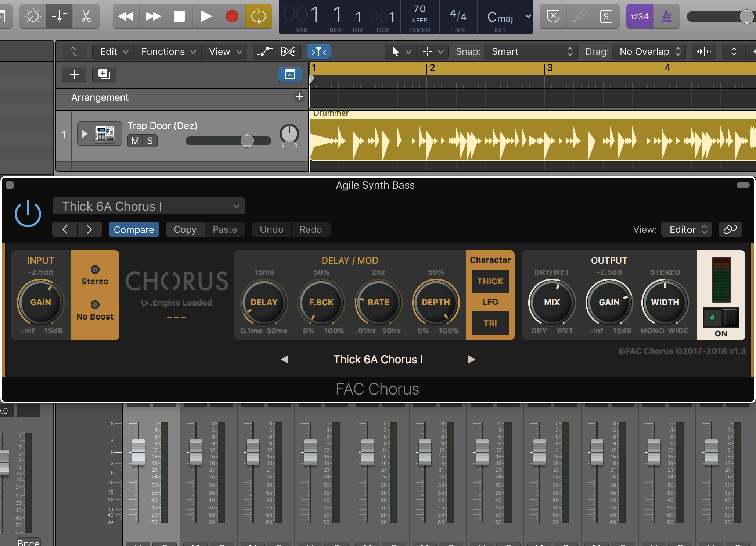
Task: Open the display mode dropdown arrow
Action: tap(528, 16)
